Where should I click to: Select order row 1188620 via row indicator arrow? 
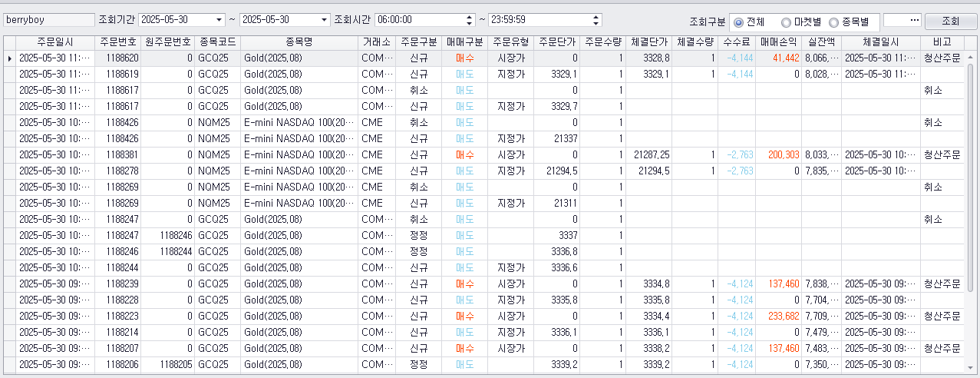pos(9,58)
